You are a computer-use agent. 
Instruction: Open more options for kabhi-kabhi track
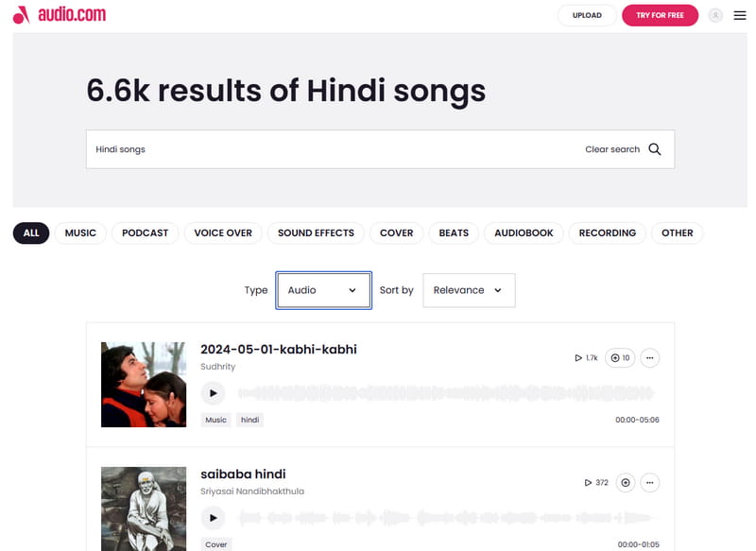click(649, 357)
